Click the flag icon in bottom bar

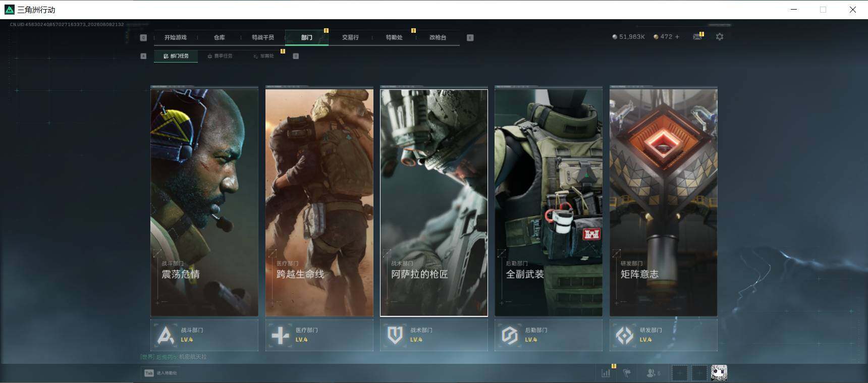click(627, 373)
